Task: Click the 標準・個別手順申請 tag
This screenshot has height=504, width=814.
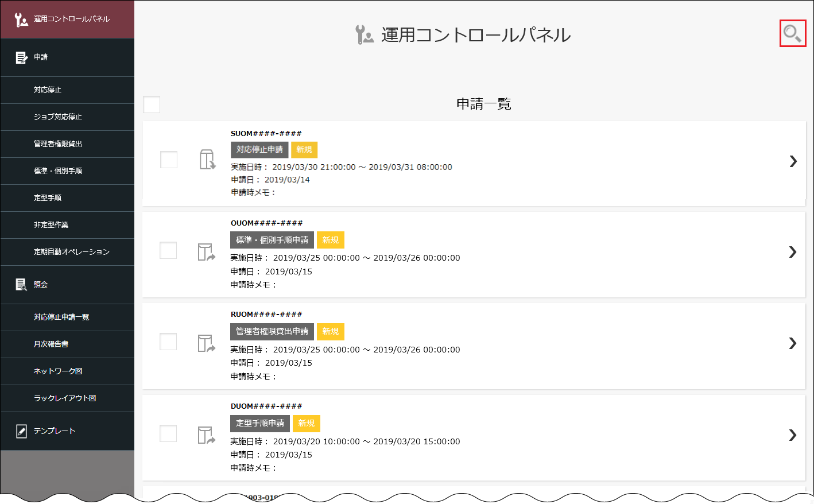Action: (272, 240)
